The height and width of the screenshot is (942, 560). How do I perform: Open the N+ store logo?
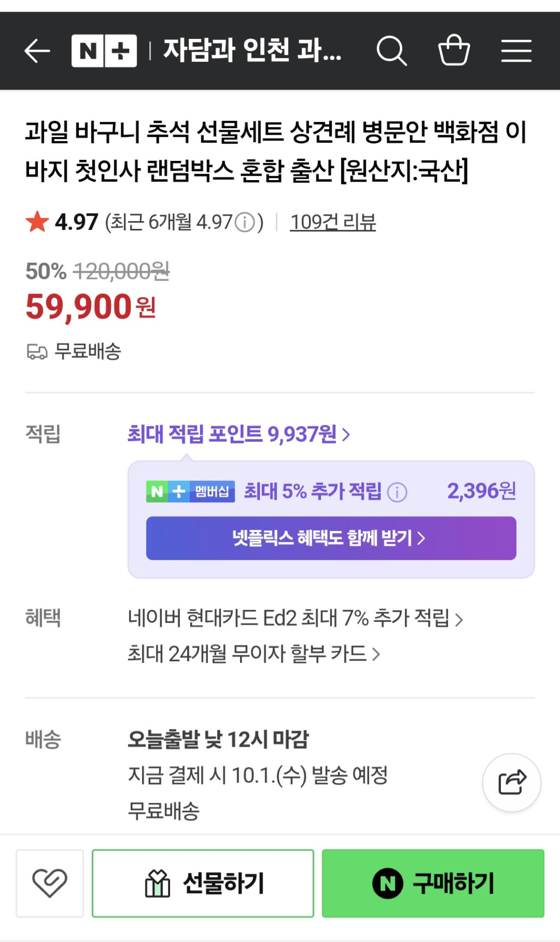click(104, 51)
